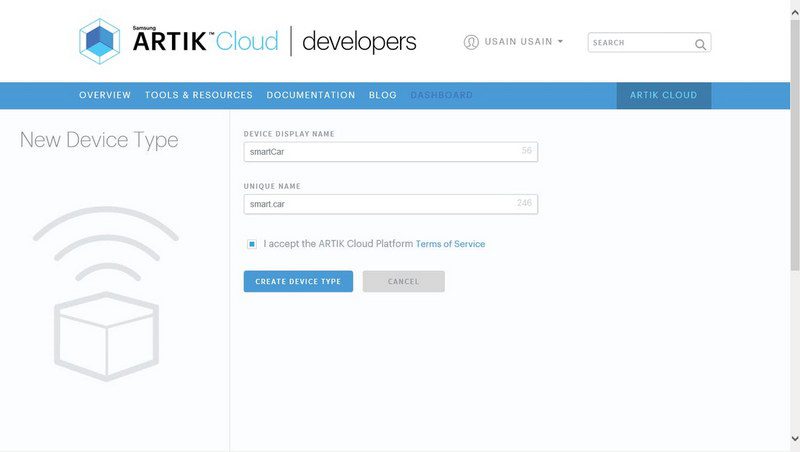Click the user avatar icon
800x452 pixels.
click(x=471, y=42)
